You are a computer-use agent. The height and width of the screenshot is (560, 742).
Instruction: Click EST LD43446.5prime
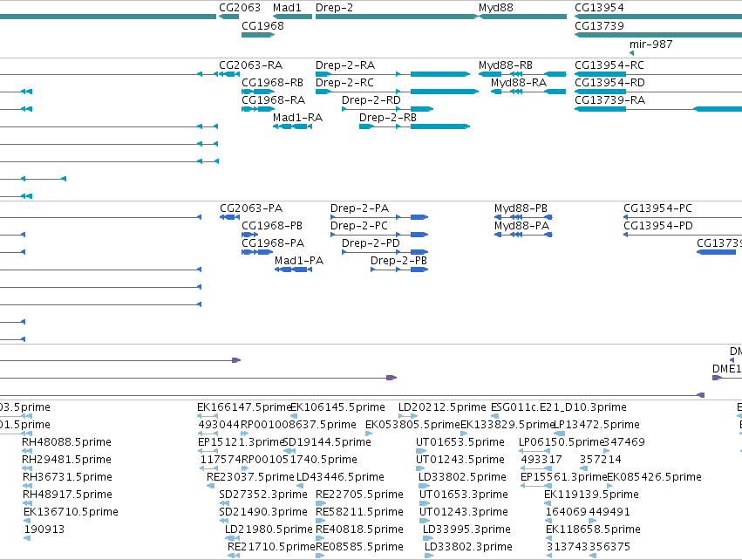pyautogui.click(x=340, y=477)
